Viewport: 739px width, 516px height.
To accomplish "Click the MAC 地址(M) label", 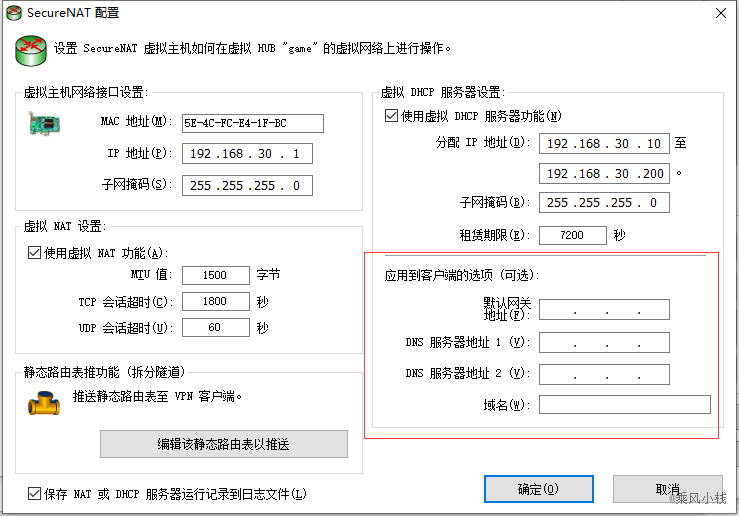I will click(x=137, y=122).
